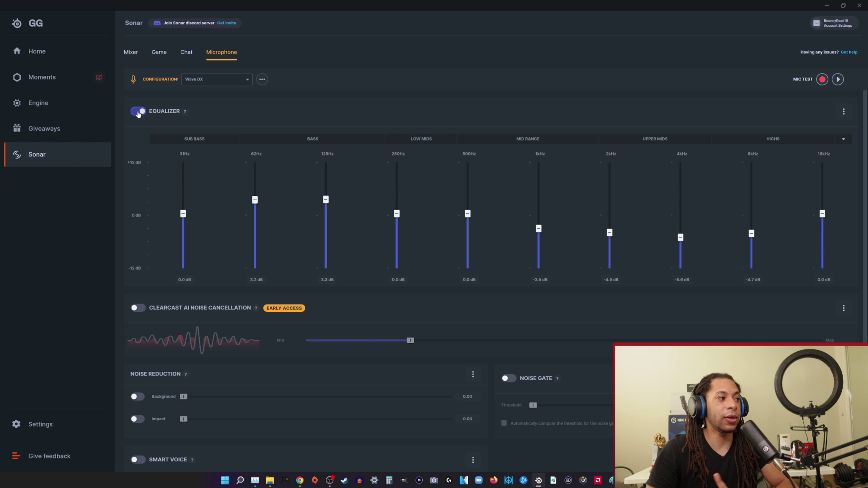Screen dimensions: 868x488
Task: Enable Impact noise reduction toggle
Action: (x=137, y=419)
